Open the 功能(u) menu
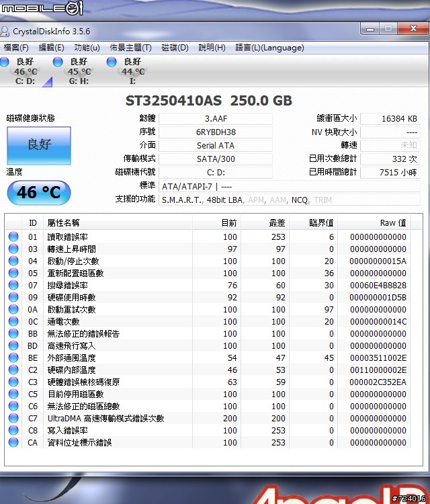Image resolution: width=430 pixels, height=504 pixels. click(87, 48)
